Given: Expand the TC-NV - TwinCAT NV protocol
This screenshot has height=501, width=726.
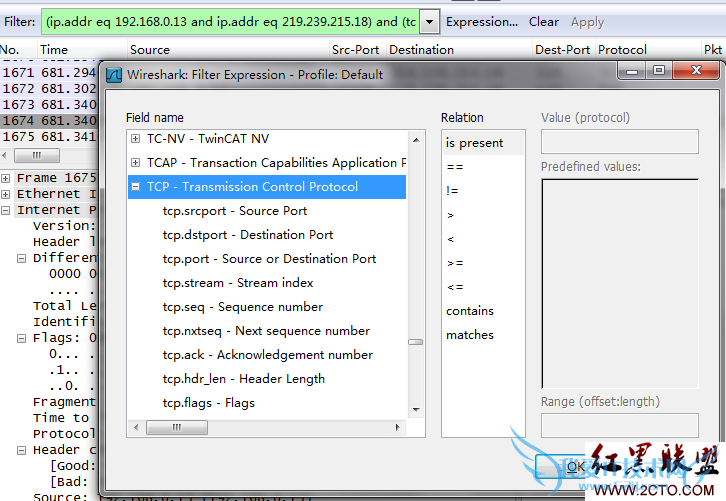Looking at the screenshot, I should pos(135,138).
